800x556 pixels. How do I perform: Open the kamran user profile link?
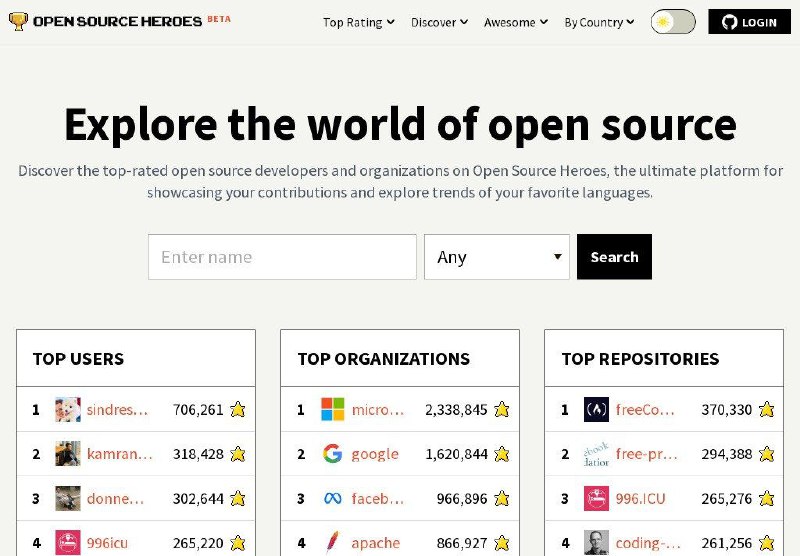(120, 454)
